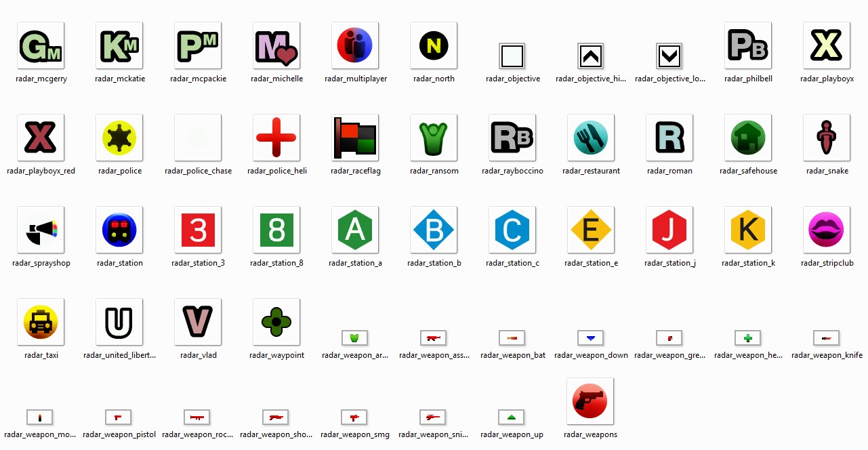Select the radar_weapon_bat thumbnail

tap(512, 337)
